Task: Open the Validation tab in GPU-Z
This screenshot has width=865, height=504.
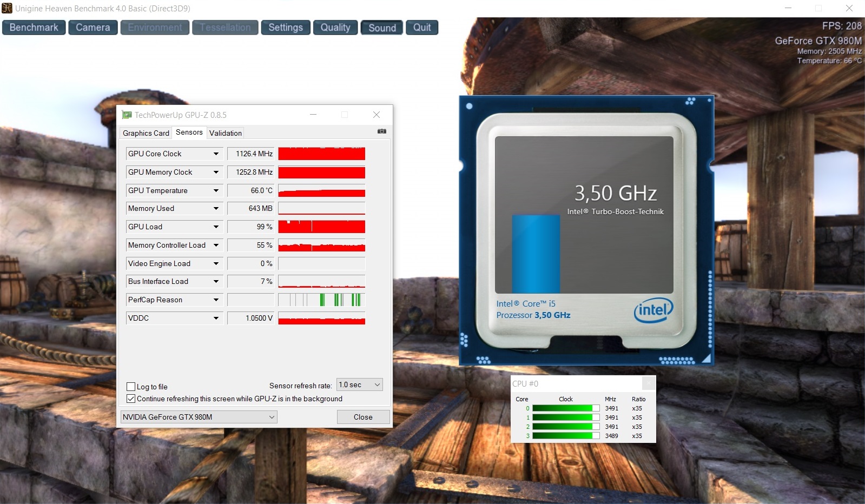Action: (x=226, y=133)
